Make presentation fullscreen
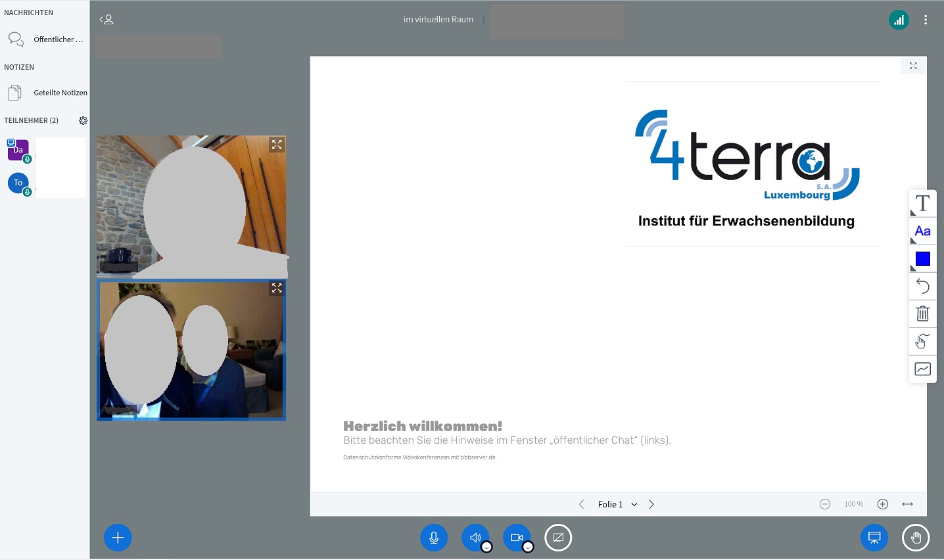Screen dimensions: 944x560 [x=913, y=66]
